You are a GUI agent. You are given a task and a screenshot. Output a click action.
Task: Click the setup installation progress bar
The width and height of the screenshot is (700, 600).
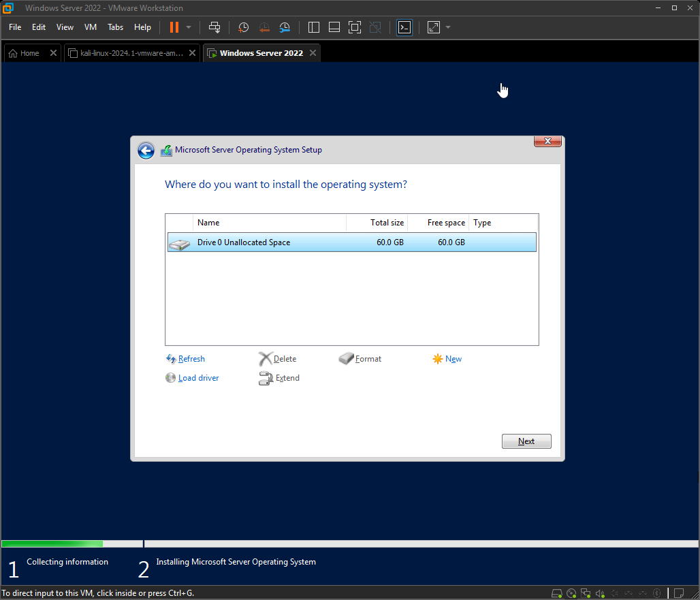(x=349, y=543)
